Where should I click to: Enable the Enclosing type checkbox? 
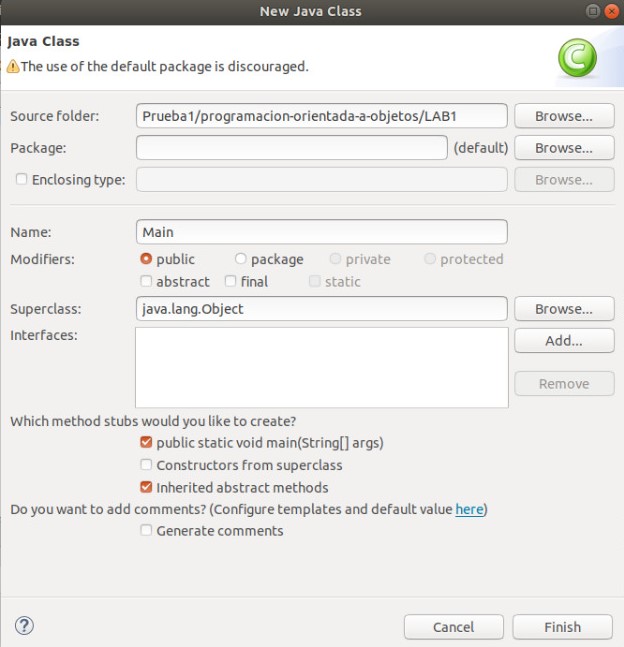22,180
